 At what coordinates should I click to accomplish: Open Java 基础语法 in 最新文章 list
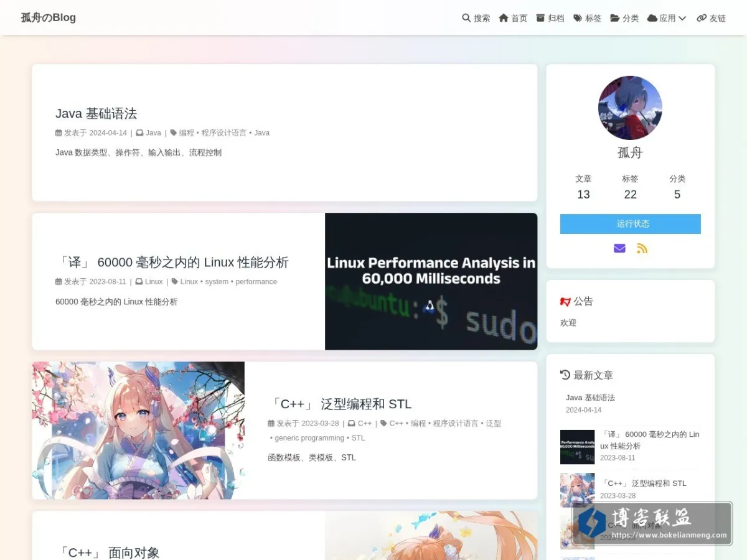click(x=590, y=398)
